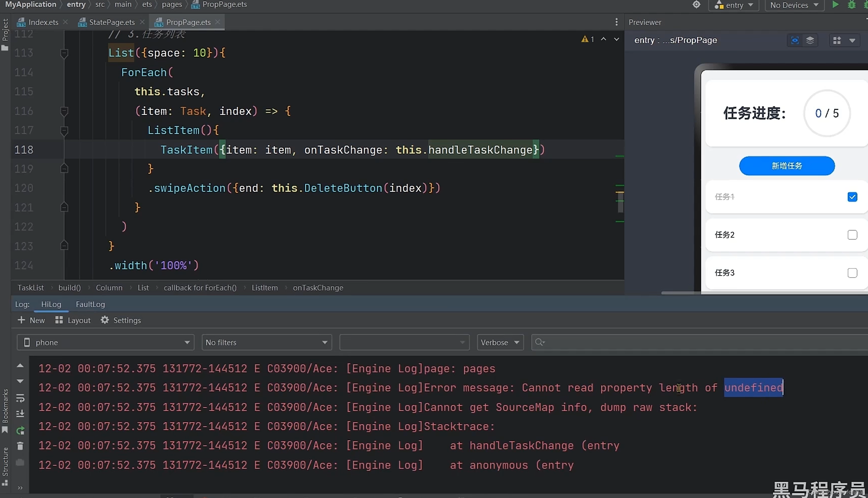
Task: Click breadcrumb callback for ForEach()
Action: pyautogui.click(x=200, y=288)
